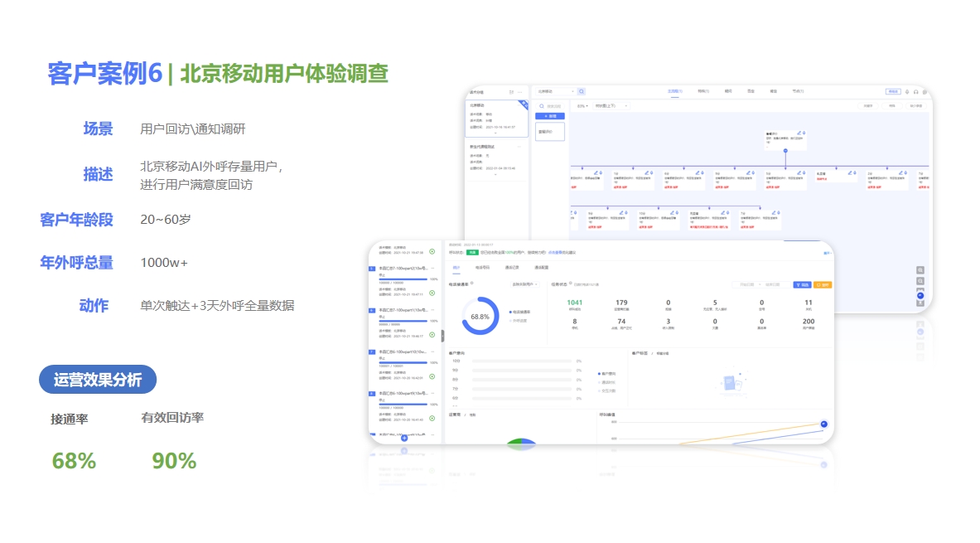
Task: Click the headphone icon in flow editor header
Action: pos(916,92)
